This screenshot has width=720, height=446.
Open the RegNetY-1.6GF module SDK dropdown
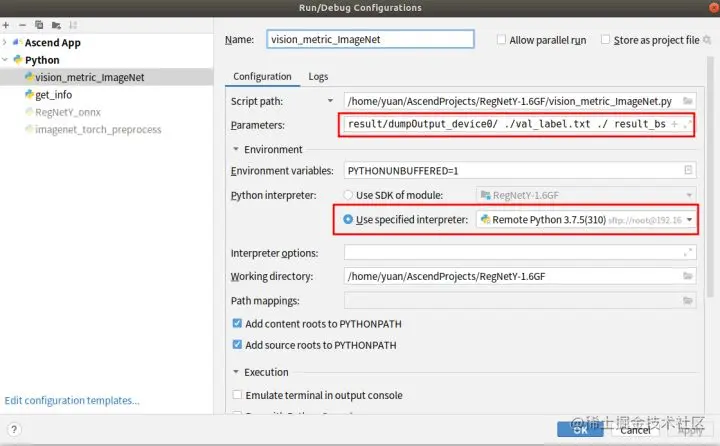(585, 195)
